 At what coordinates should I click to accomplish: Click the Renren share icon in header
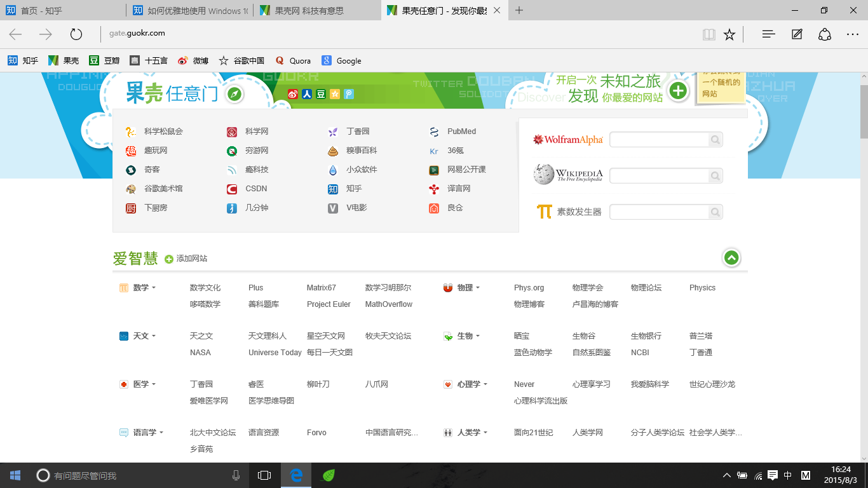click(x=307, y=94)
